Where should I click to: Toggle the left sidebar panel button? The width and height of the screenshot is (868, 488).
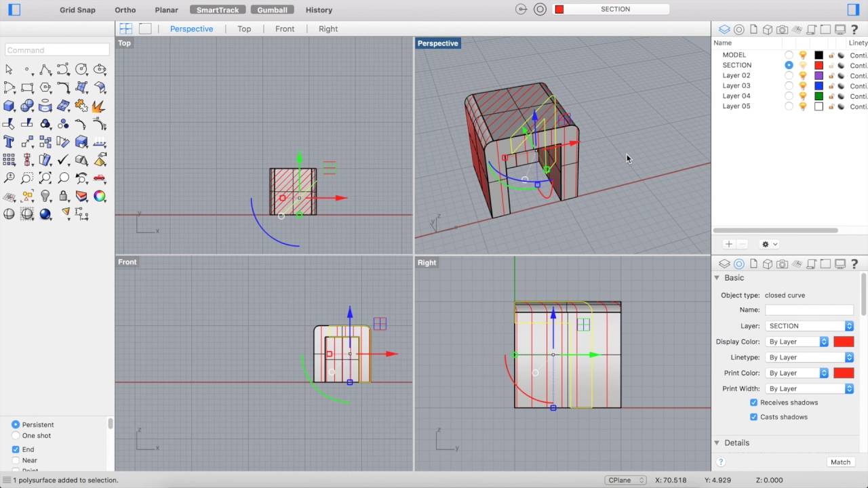click(x=14, y=9)
